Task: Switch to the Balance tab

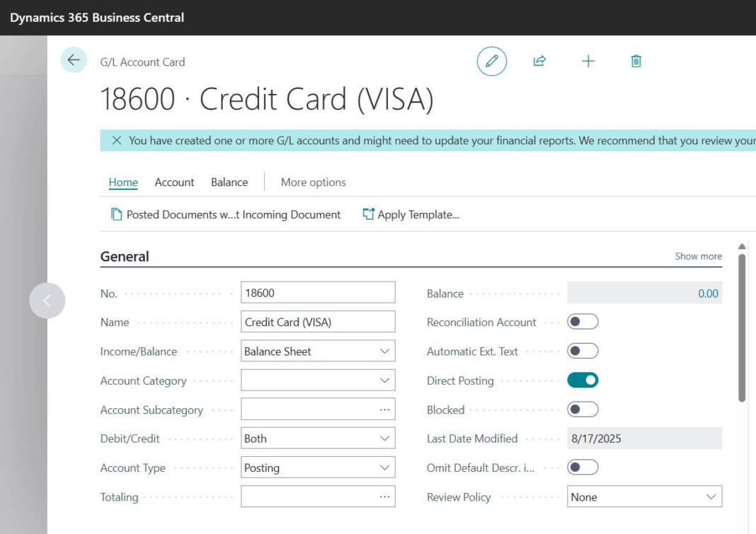Action: pos(229,182)
